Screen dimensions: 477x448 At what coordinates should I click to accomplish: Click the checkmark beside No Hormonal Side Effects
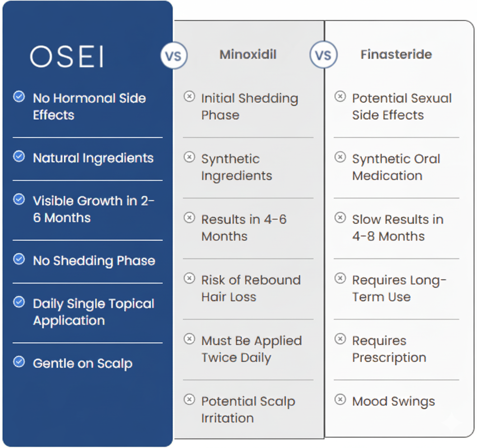(19, 96)
